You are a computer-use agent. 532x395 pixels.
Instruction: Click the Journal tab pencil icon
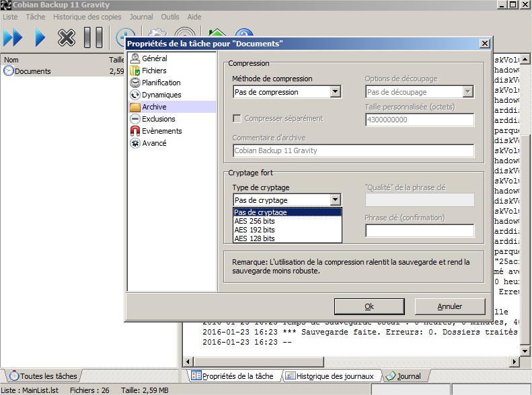click(x=391, y=376)
